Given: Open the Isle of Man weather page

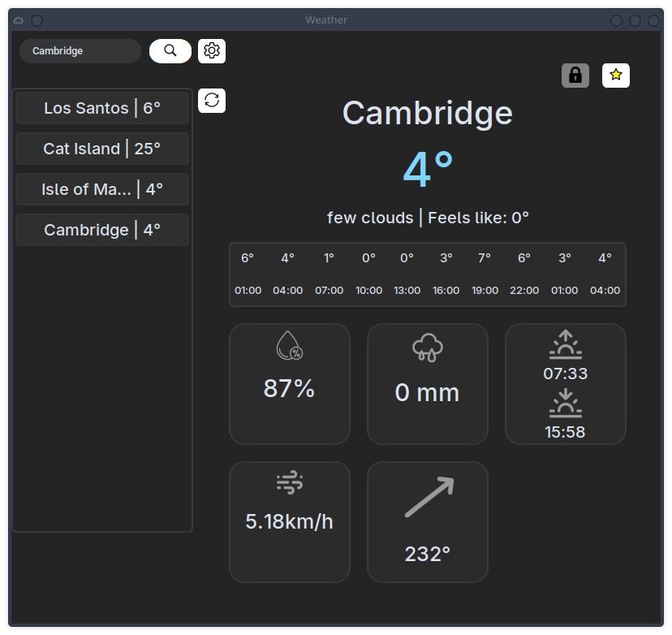Looking at the screenshot, I should (101, 188).
